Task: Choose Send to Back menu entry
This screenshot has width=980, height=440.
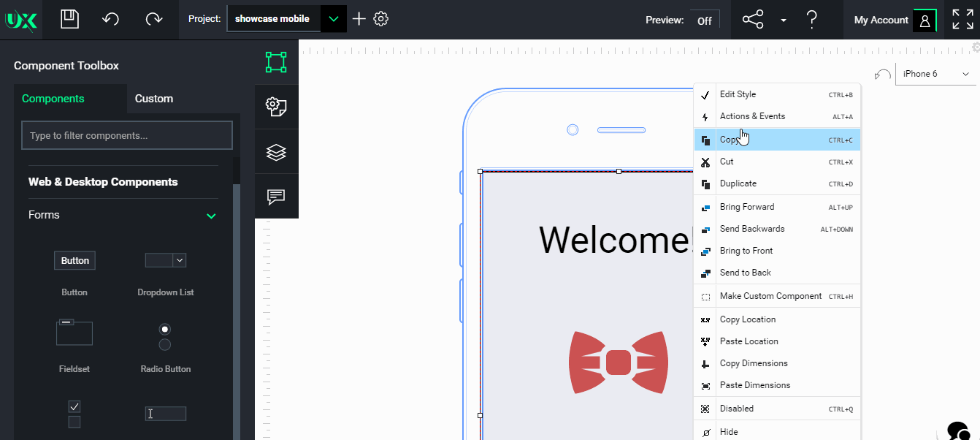Action: tap(778, 273)
